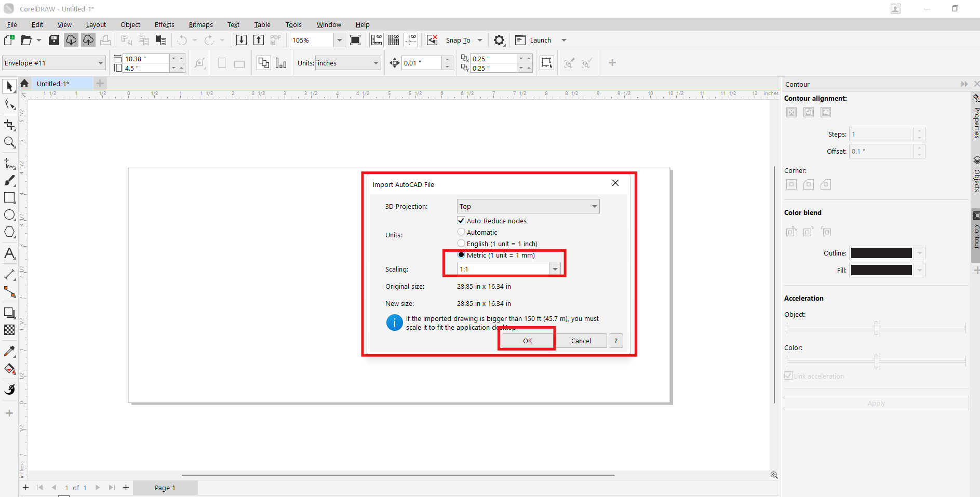Click the Outline black color swatch
980x497 pixels.
click(x=881, y=253)
